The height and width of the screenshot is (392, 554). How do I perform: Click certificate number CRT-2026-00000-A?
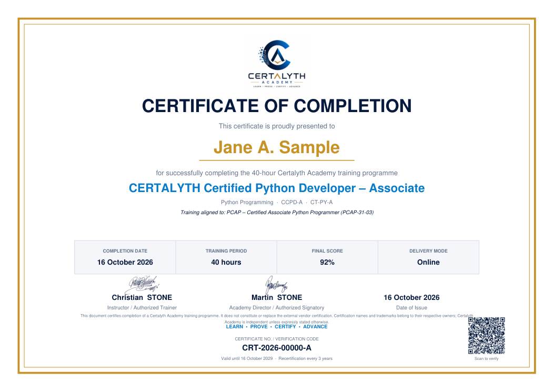tap(277, 348)
